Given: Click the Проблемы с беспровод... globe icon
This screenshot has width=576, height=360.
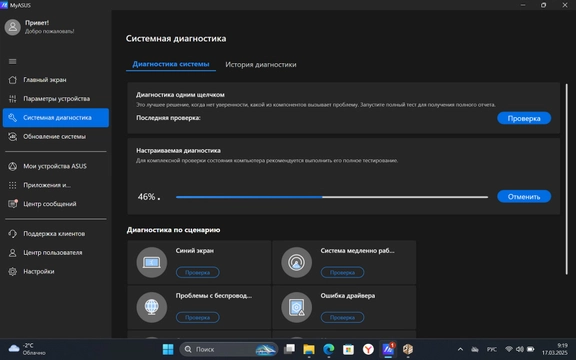Looking at the screenshot, I should coord(152,307).
